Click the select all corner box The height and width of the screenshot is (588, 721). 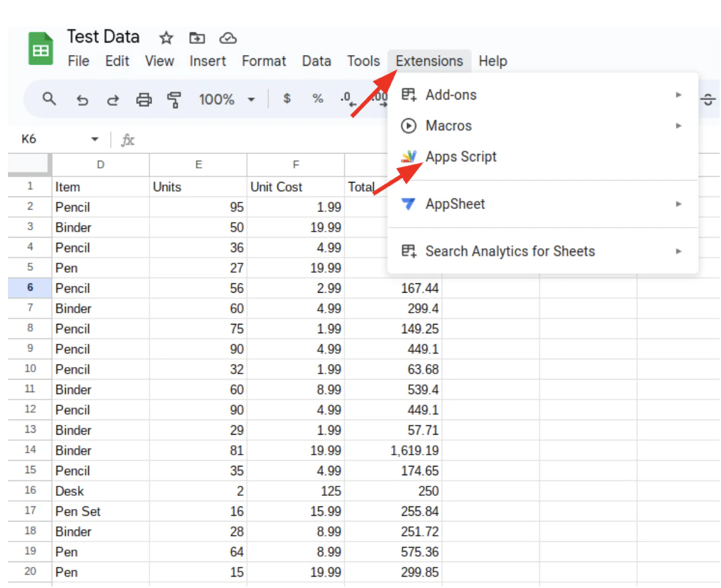[x=29, y=165]
